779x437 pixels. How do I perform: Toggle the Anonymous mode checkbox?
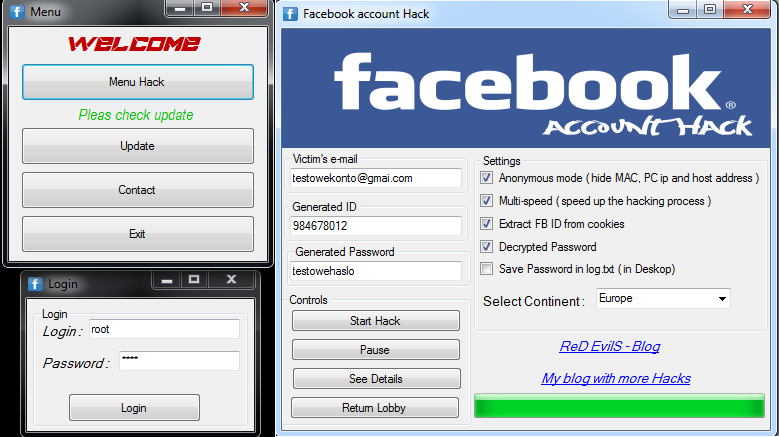(486, 178)
